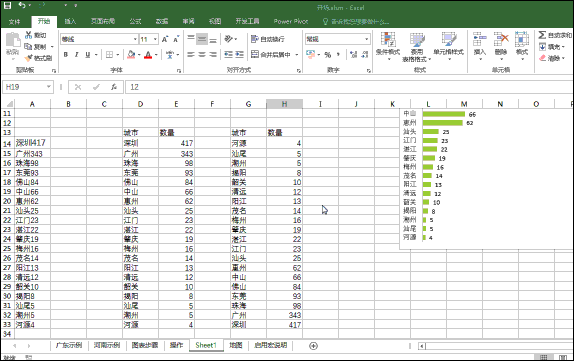Viewport: 574px width, 361px height.
Task: Click the AutoSum sigma icon
Action: pyautogui.click(x=542, y=35)
